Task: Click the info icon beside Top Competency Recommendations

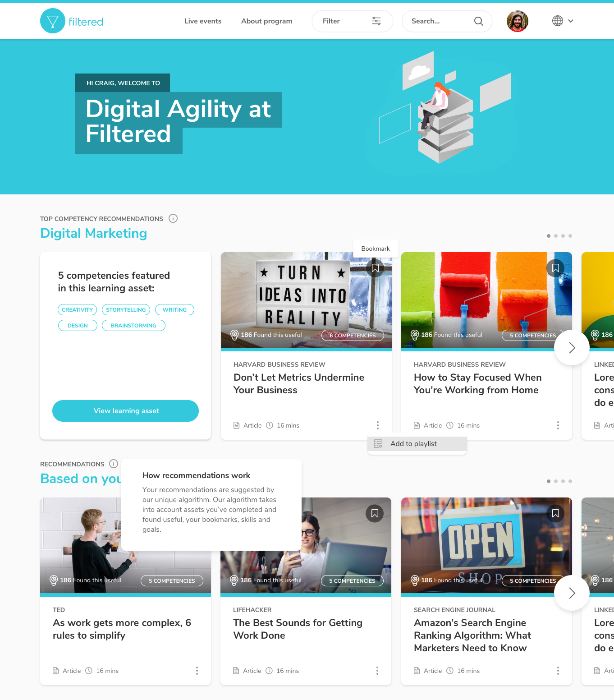Action: (x=173, y=218)
